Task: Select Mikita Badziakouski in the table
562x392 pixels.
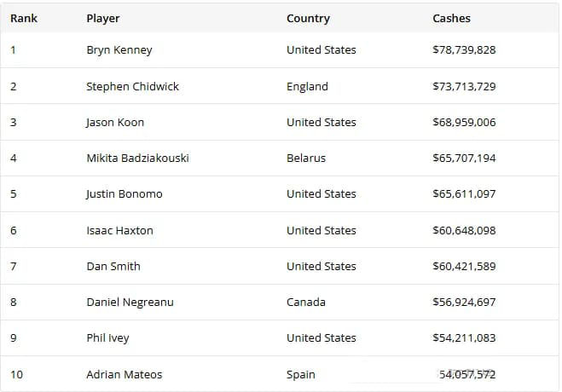Action: (x=137, y=158)
